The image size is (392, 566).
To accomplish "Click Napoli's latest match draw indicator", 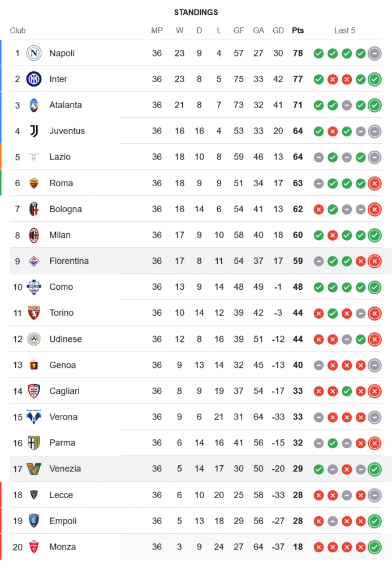I will (x=374, y=53).
